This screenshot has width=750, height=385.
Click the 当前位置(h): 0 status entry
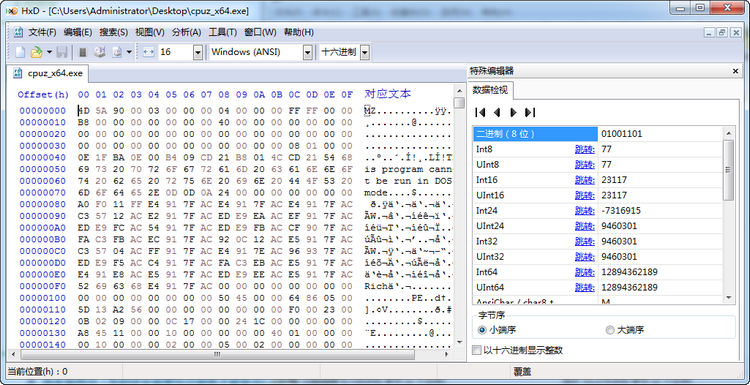point(37,372)
